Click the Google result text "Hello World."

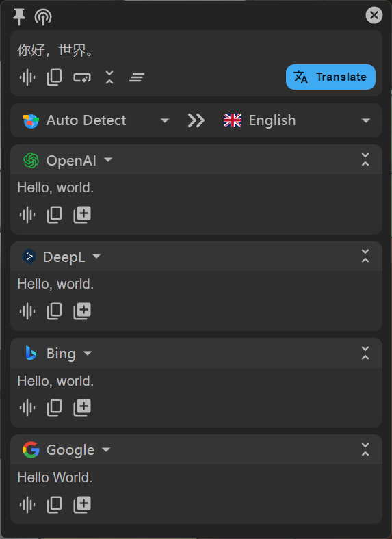[x=55, y=477]
